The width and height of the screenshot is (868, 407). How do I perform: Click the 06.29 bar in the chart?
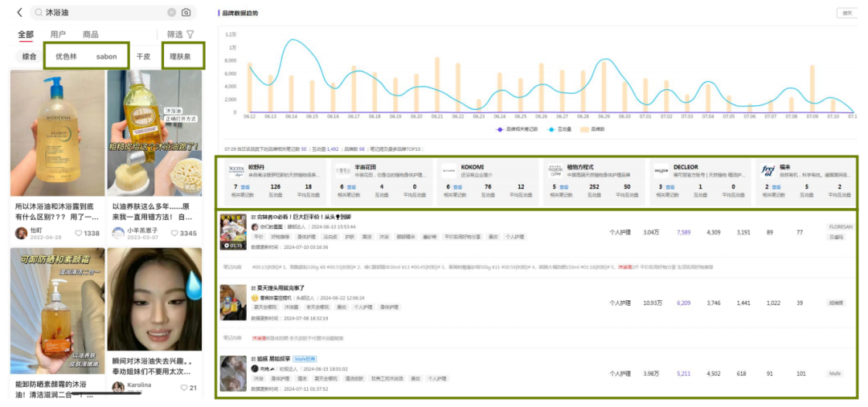604,87
